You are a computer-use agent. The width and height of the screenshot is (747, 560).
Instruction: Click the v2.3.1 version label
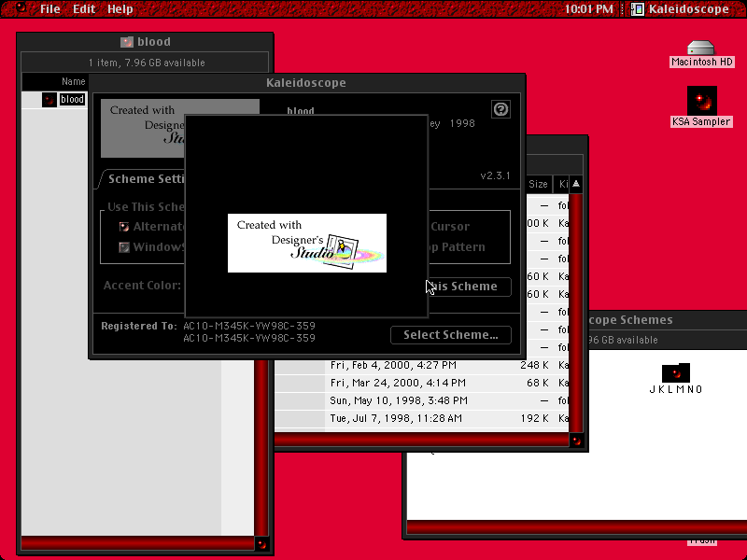point(496,175)
